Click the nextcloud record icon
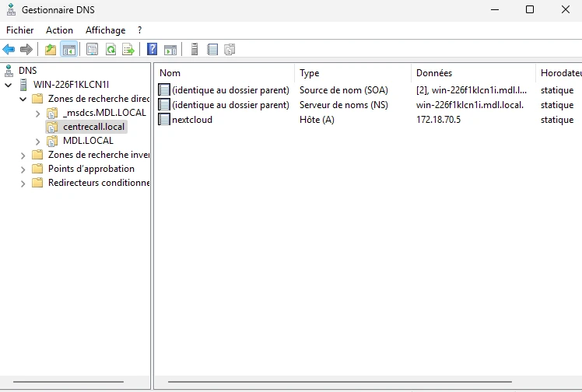 pyautogui.click(x=164, y=120)
